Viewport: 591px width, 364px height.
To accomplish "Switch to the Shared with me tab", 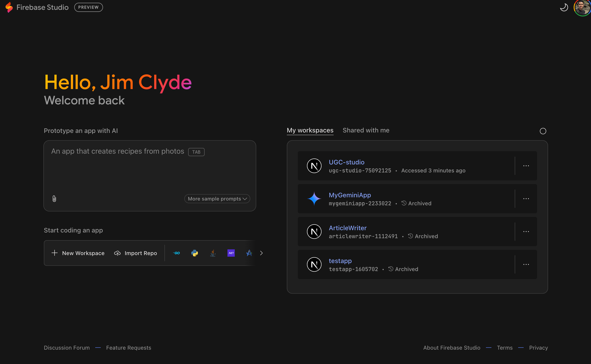I will pyautogui.click(x=366, y=130).
